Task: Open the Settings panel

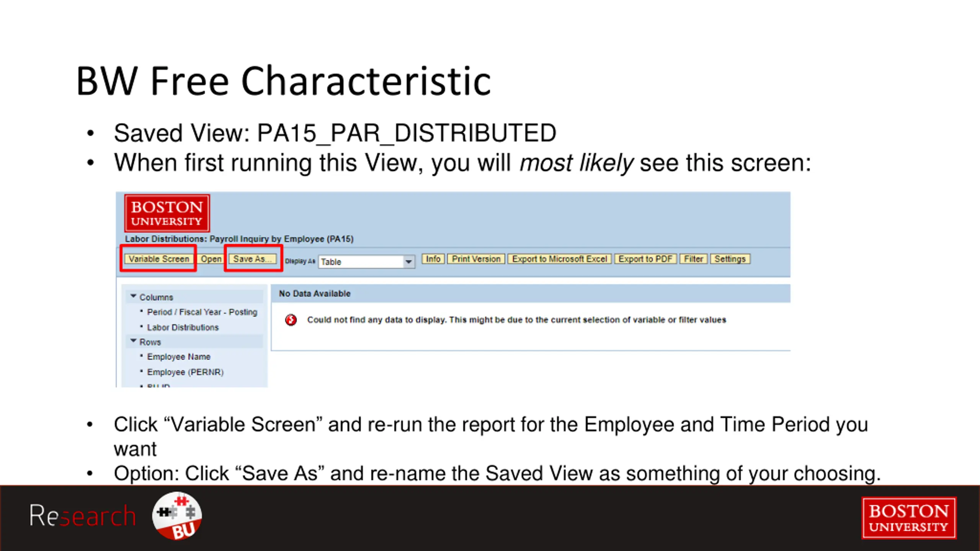Action: coord(730,259)
